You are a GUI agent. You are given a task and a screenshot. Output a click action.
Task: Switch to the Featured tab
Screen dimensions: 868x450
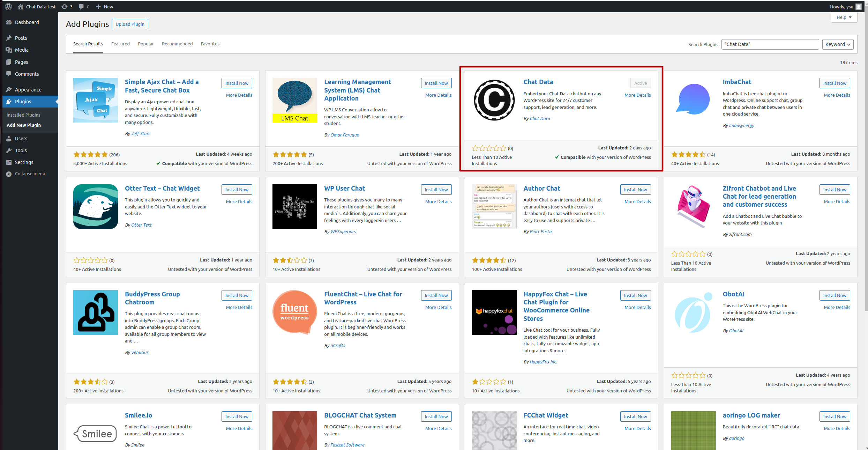pyautogui.click(x=120, y=44)
